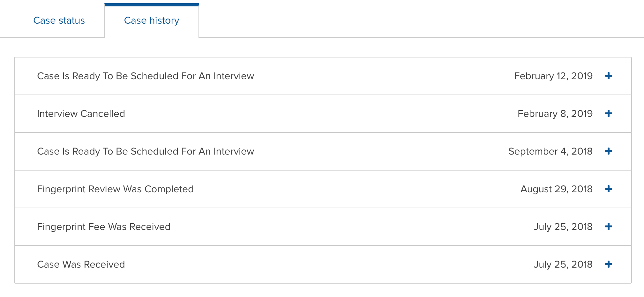Click the Fingerprint Fee Was Received title
Viewport: 644px width, 297px height.
tap(104, 227)
